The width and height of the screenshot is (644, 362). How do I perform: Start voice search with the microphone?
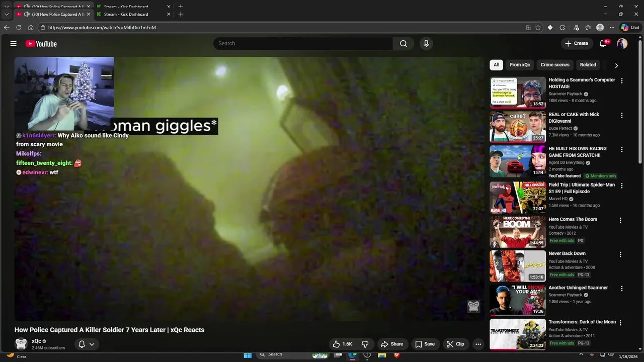pyautogui.click(x=426, y=44)
